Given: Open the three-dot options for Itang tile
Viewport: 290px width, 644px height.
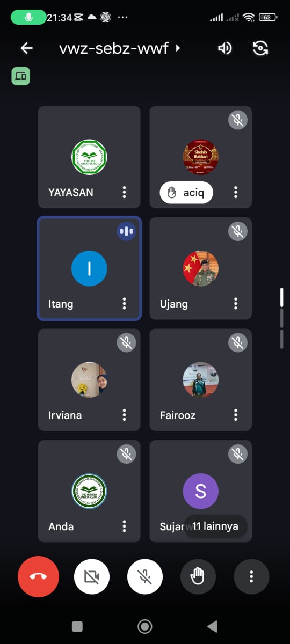Looking at the screenshot, I should [x=124, y=304].
